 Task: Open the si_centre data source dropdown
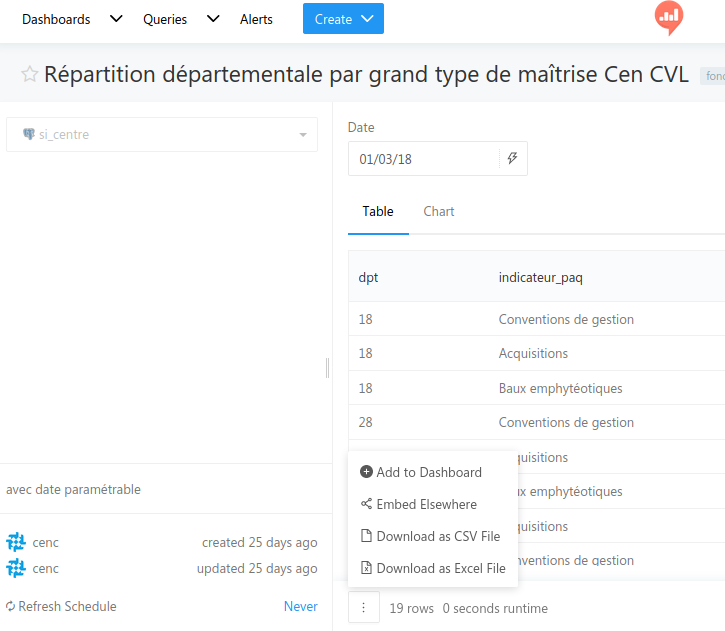tap(162, 135)
